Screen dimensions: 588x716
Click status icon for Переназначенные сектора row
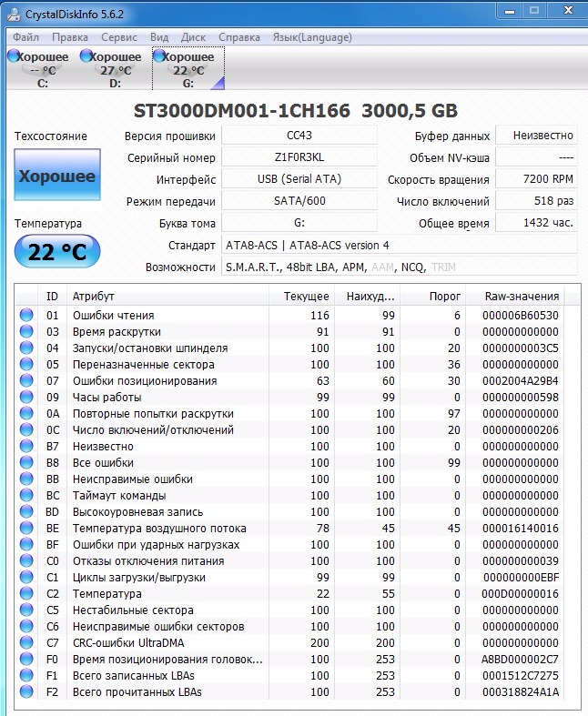(26, 364)
